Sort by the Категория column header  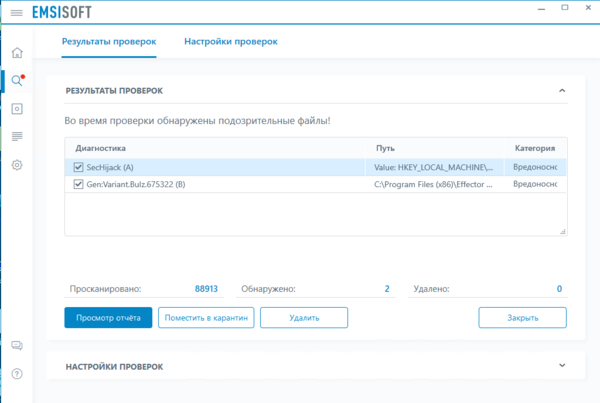pyautogui.click(x=535, y=148)
